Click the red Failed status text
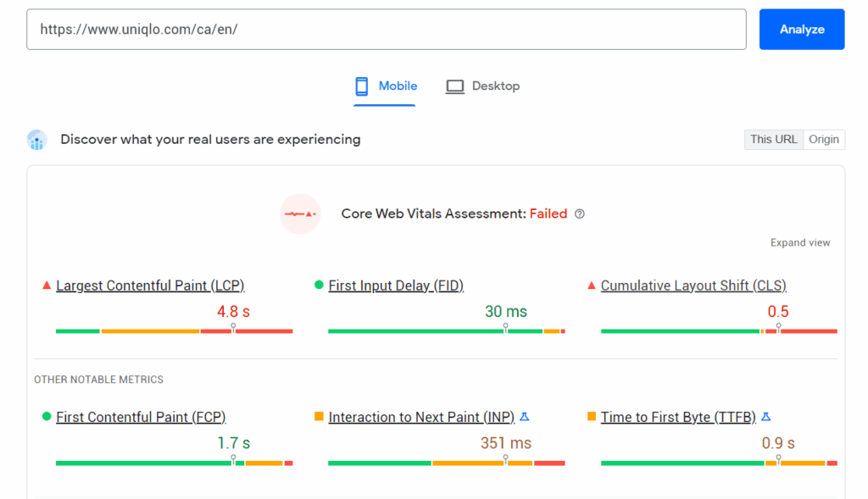 (548, 214)
